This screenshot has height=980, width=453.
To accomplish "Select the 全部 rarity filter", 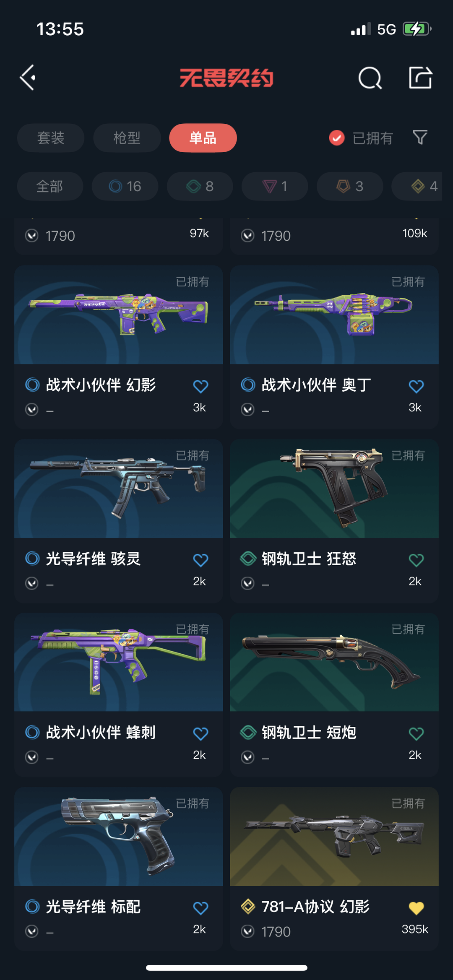I will 50,186.
